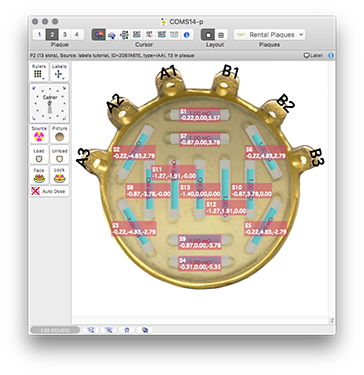Click the blue info icon in Cursor toolbar
Screen dimensions: 364x375
pos(187,35)
